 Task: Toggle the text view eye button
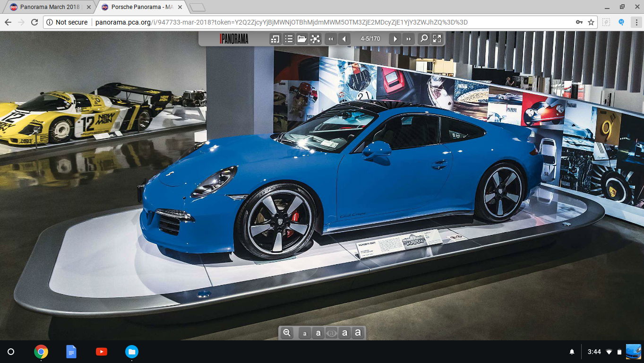[x=332, y=333]
